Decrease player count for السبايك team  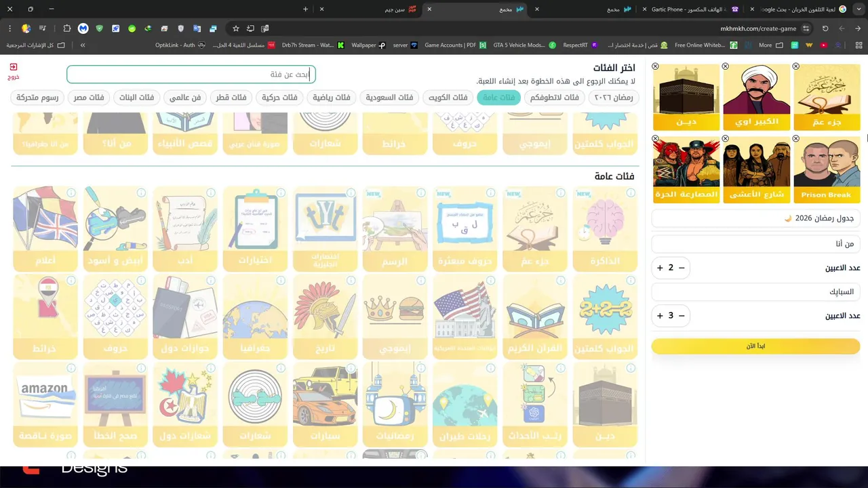[x=682, y=316]
